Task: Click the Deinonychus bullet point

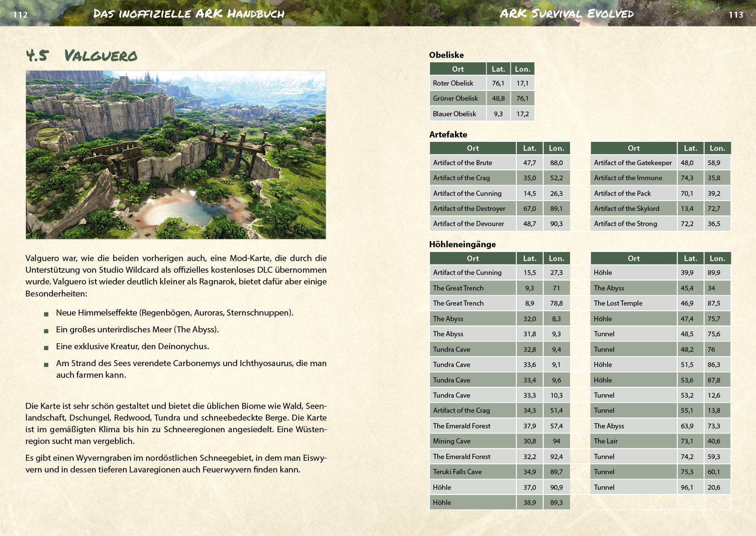Action: click(132, 346)
